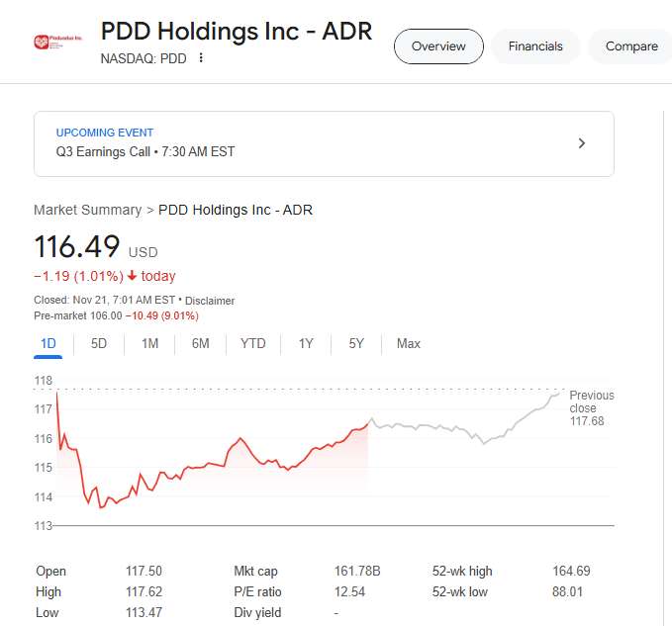Click the red price line on chart
Viewport: 672px width, 626px height.
click(x=240, y=438)
